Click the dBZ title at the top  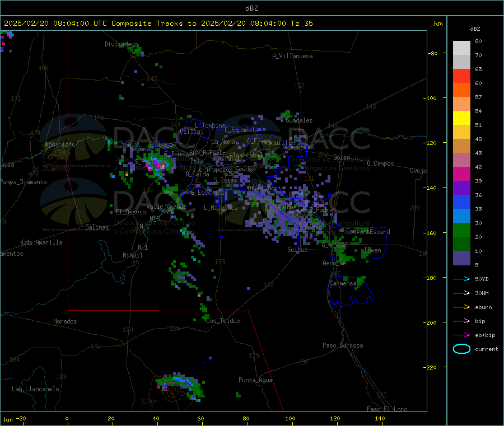pyautogui.click(x=251, y=8)
